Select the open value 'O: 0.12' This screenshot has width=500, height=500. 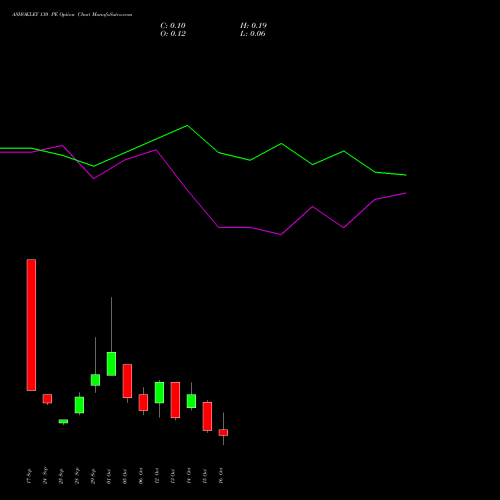[x=173, y=34]
